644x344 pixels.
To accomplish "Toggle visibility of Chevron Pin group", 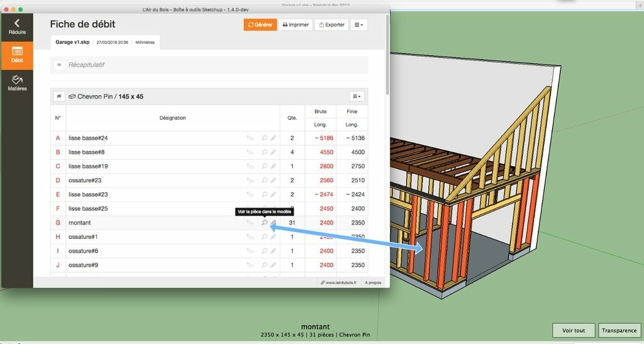I will 59,96.
